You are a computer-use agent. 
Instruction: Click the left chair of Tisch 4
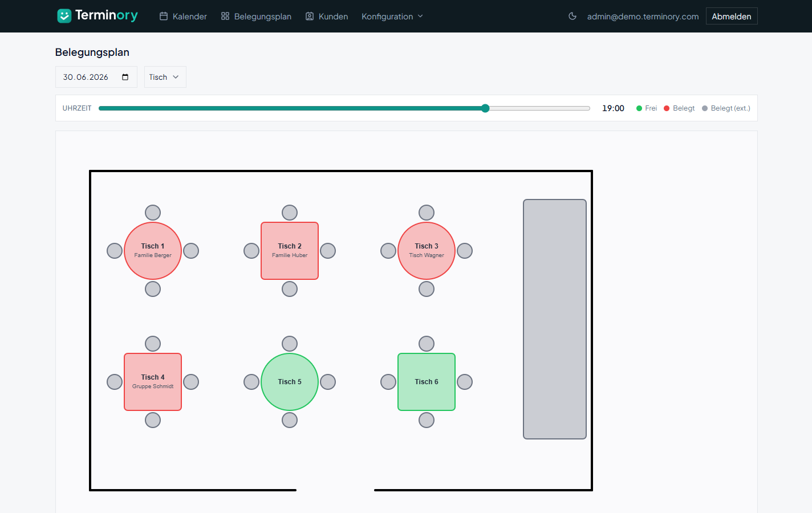(x=115, y=382)
